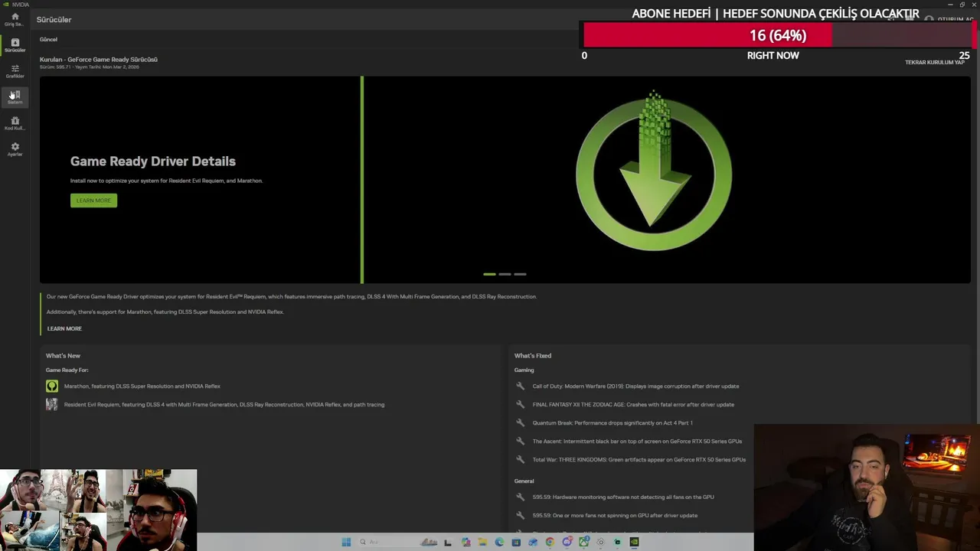Click OTURUM AÇ sign-in button
Image resolution: width=980 pixels, height=551 pixels.
point(949,19)
